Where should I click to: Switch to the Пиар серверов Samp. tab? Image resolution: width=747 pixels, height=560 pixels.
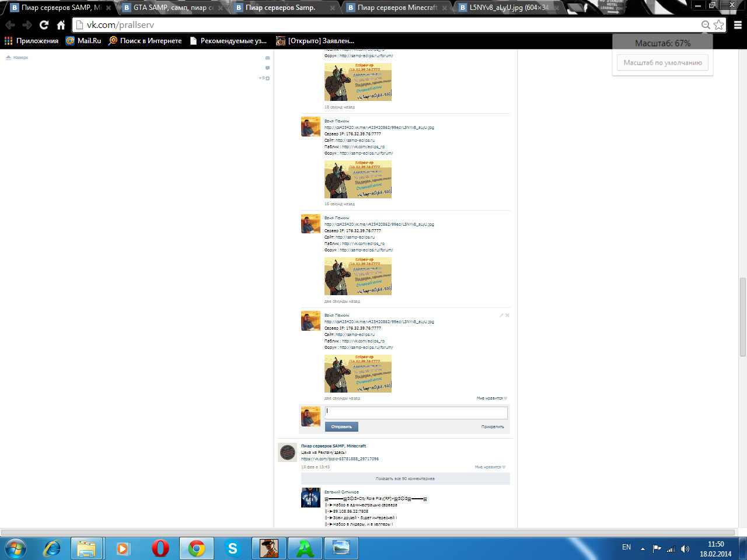[x=283, y=8]
